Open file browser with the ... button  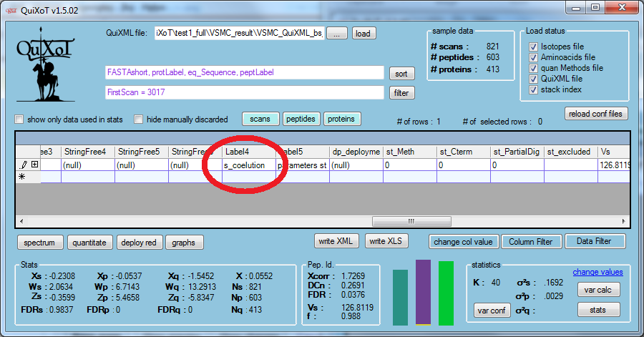[x=338, y=34]
